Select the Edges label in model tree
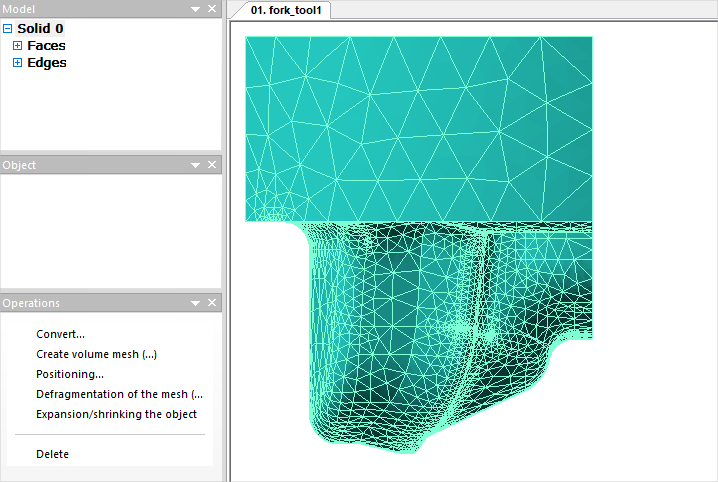This screenshot has width=718, height=482. pos(47,63)
